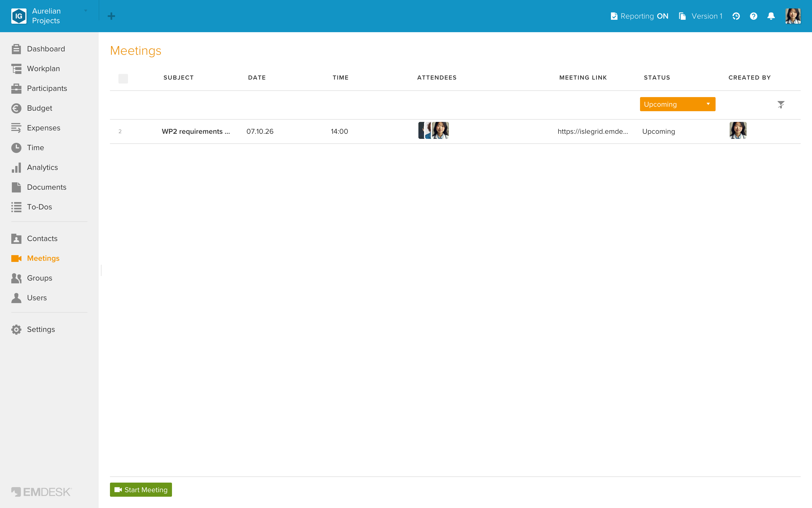Click the Users person icon
812x508 pixels.
(16, 298)
